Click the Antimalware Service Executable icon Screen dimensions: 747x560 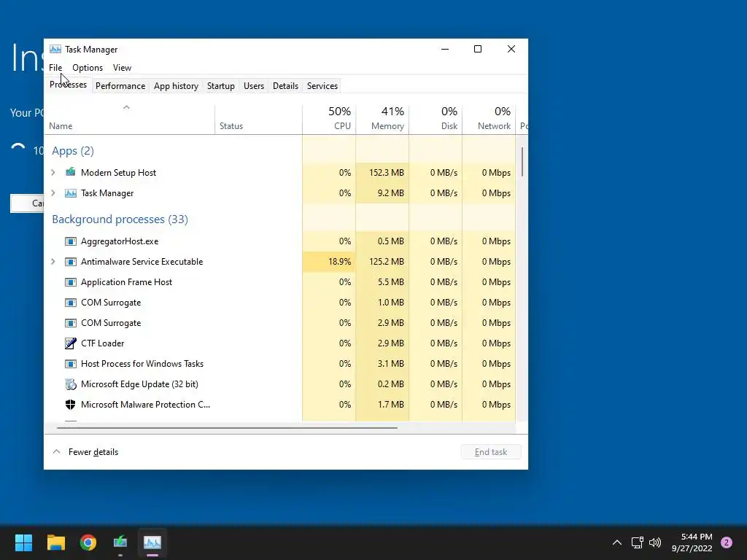click(71, 262)
